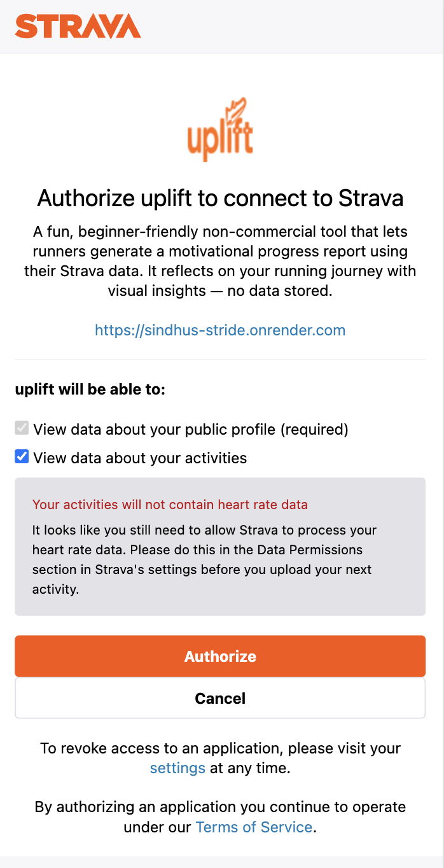Click the "uplift will be able to:" heading
444x868 pixels.
[x=90, y=389]
